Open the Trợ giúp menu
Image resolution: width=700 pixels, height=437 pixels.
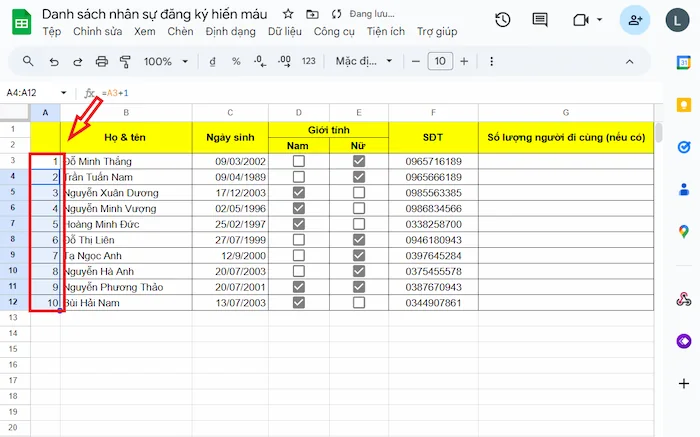pyautogui.click(x=437, y=32)
